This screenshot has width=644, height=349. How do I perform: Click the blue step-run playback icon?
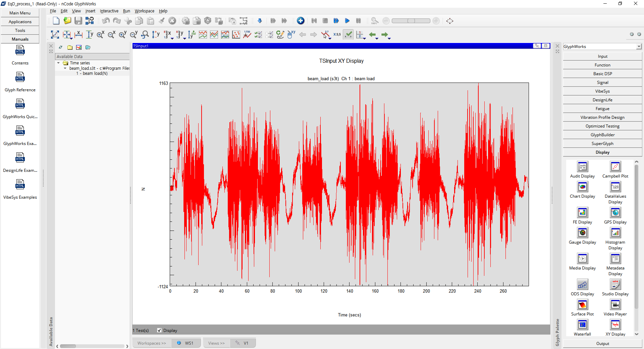(336, 21)
